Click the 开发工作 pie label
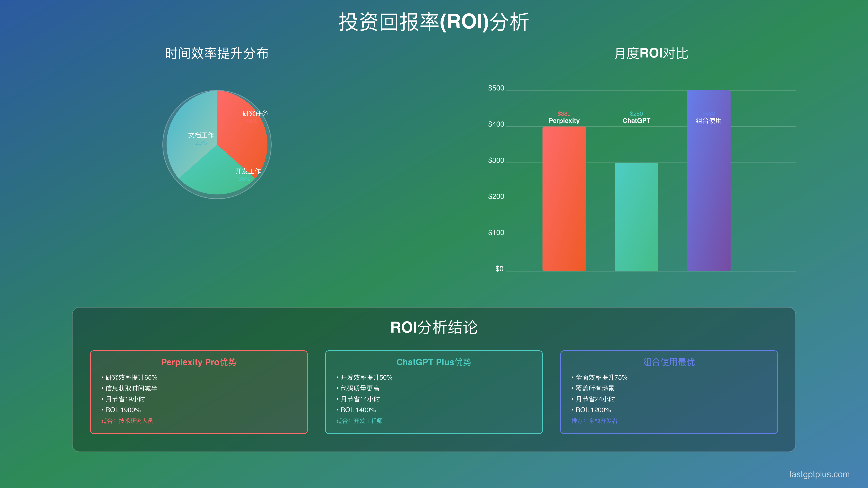 (x=248, y=171)
